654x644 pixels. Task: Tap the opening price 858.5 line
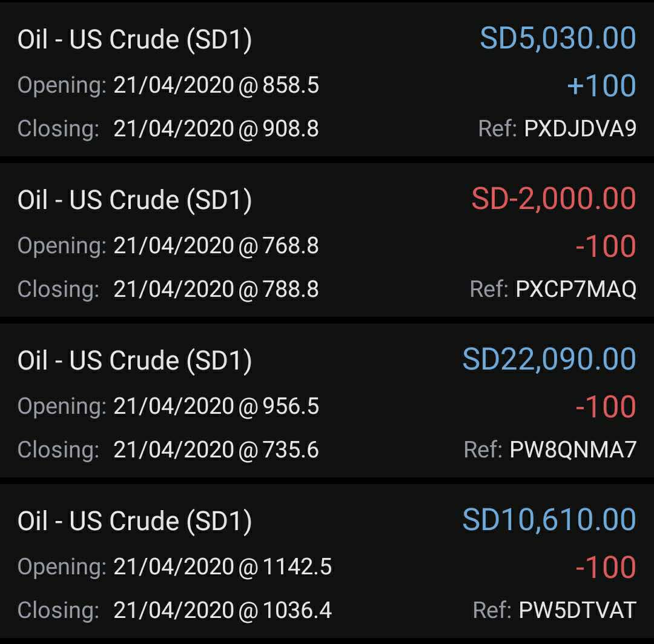(216, 85)
